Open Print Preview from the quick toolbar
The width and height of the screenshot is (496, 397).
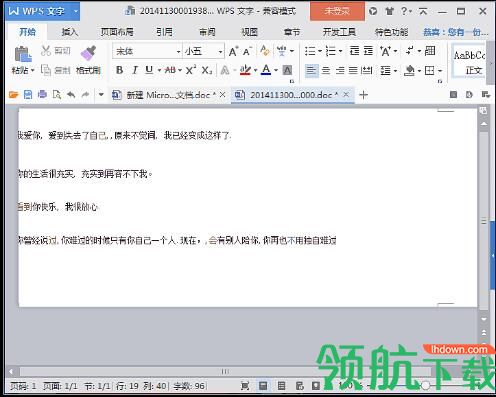[57, 95]
